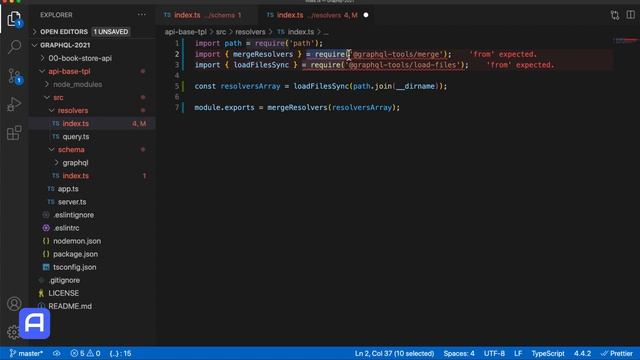
Task: Open README.md file
Action: click(70, 306)
